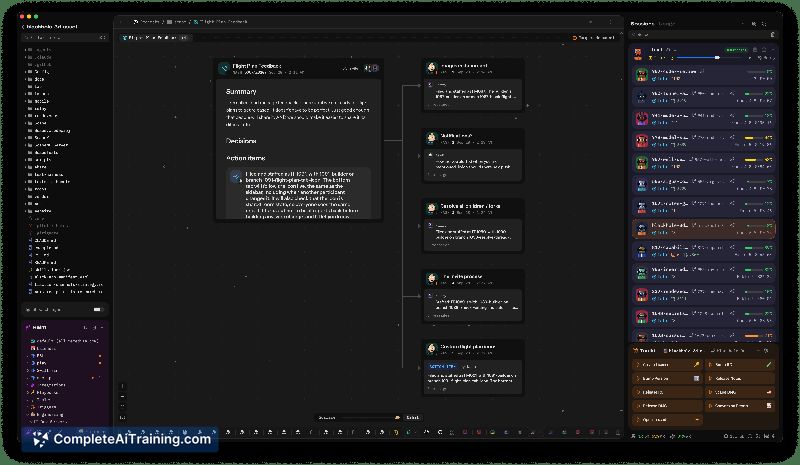Screen dimensions: 800x465
Task: Flip the toggle switch above the purple panel
Action: (x=97, y=309)
